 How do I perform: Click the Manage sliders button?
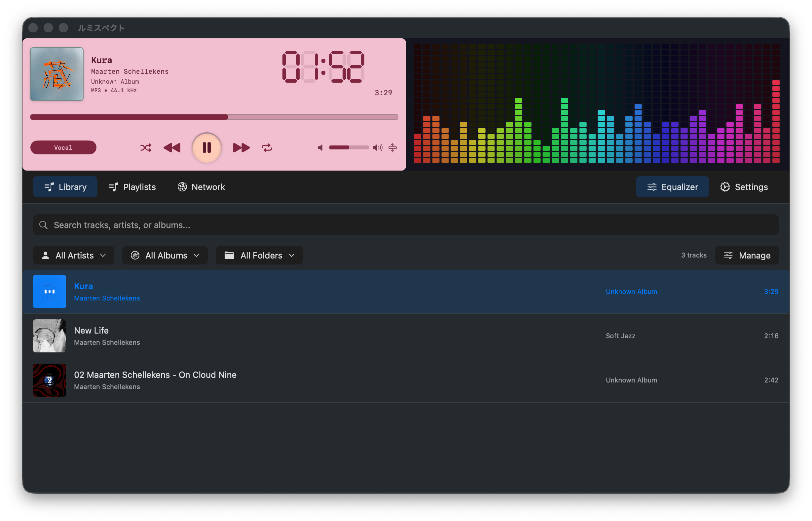coord(747,256)
